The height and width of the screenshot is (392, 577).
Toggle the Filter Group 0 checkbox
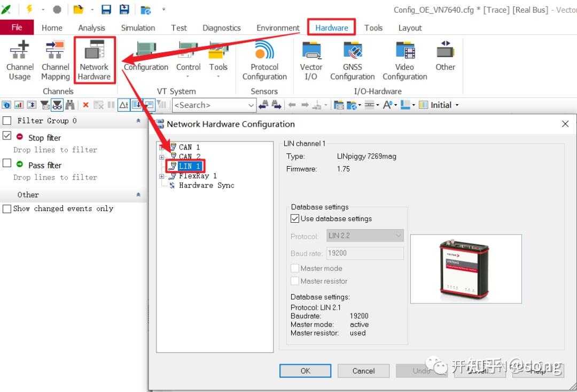click(6, 121)
